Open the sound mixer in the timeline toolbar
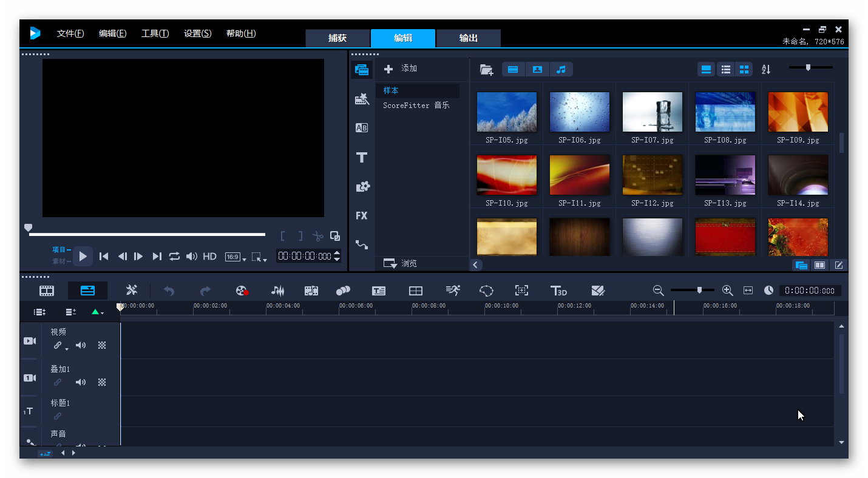The height and width of the screenshot is (478, 868). click(x=277, y=291)
